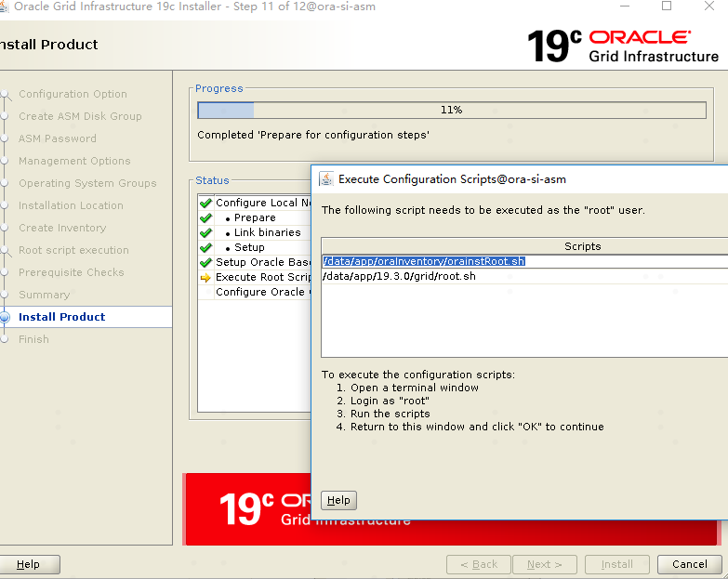Click the red 19c Grid Infrastructure banner
Viewport: 728px width, 579px height.
pyautogui.click(x=246, y=509)
